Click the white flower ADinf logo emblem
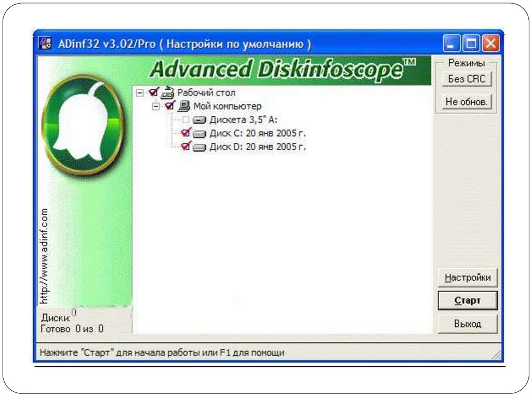The width and height of the screenshot is (532, 398). click(x=83, y=124)
